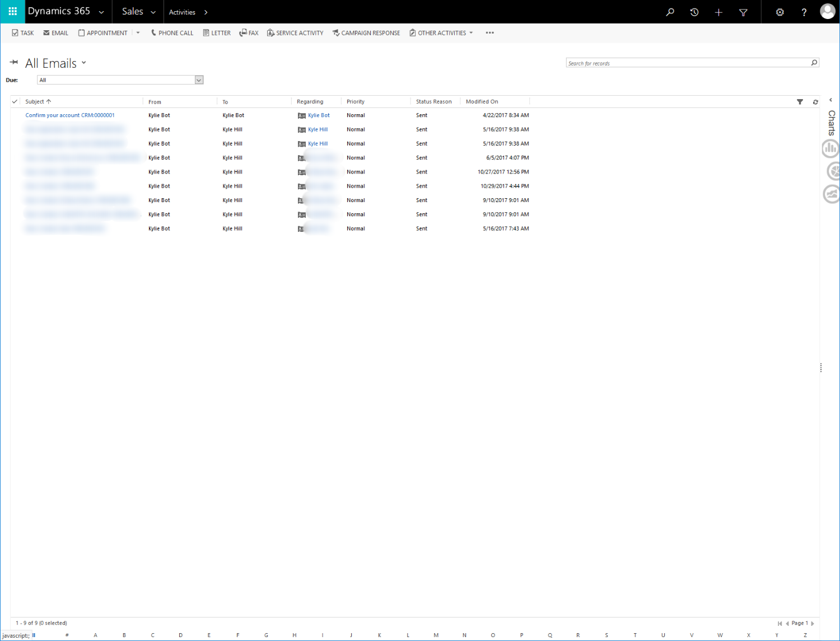Create a new Service Activity
This screenshot has width=840, height=641.
[295, 33]
